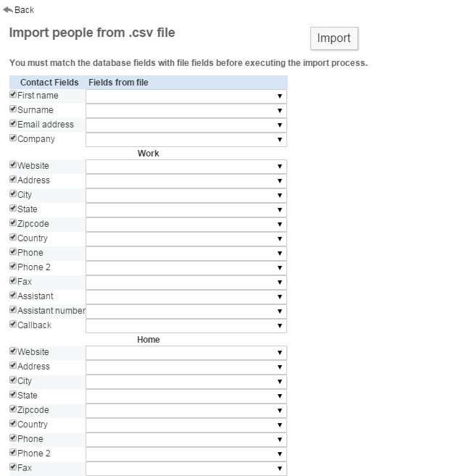Untick the Company field checkbox
This screenshot has width=464, height=476.
point(13,138)
